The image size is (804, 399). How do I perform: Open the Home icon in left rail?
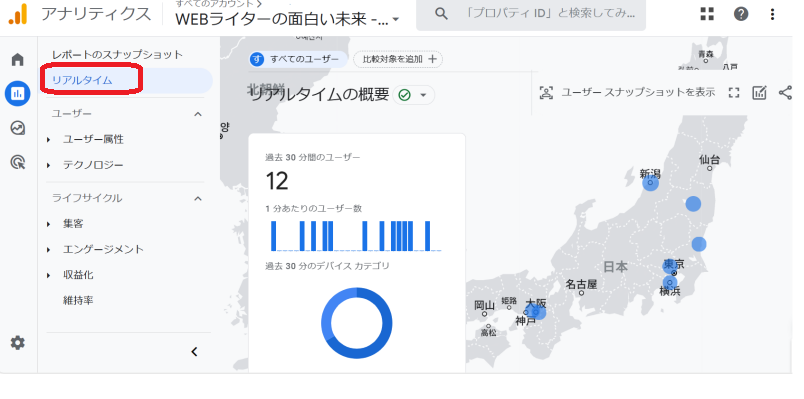pos(17,59)
